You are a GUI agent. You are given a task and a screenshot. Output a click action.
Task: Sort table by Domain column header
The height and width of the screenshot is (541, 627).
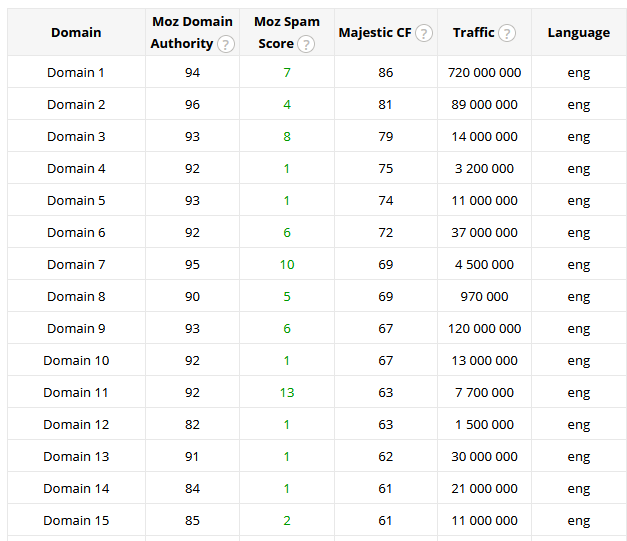pyautogui.click(x=76, y=33)
